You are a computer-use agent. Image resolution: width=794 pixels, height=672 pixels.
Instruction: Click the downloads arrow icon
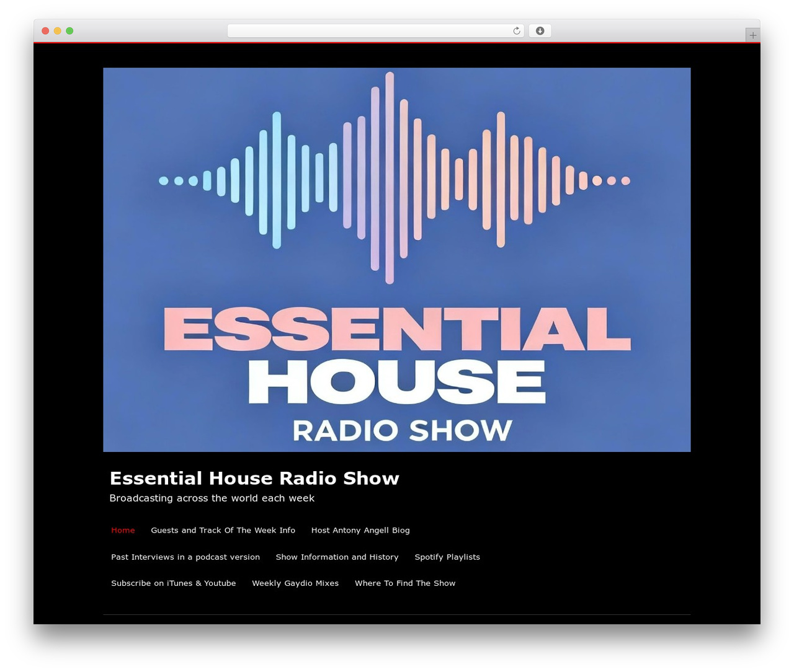click(x=540, y=31)
